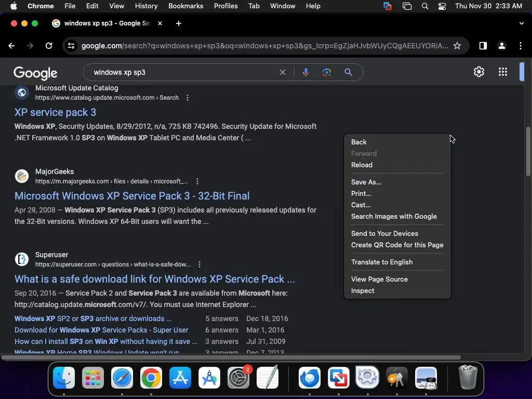Click the Chrome forward arrow button

(x=30, y=46)
